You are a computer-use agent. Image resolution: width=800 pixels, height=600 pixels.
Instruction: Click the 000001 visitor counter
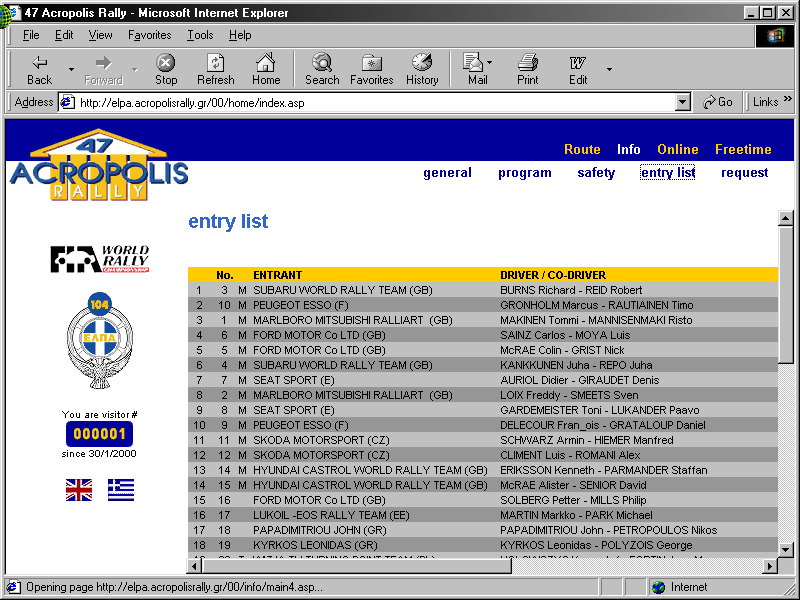(99, 434)
